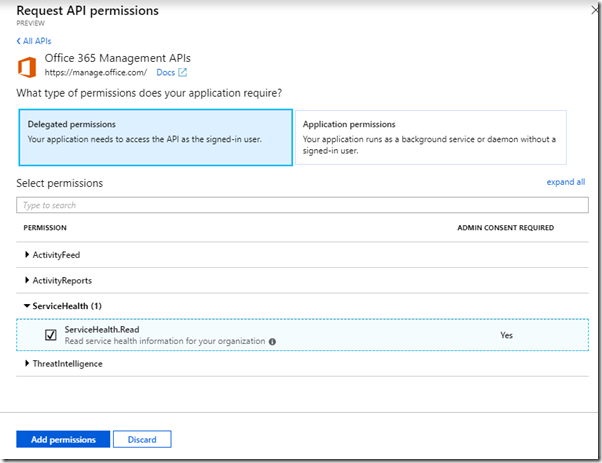Select Application permissions card

tap(430, 137)
